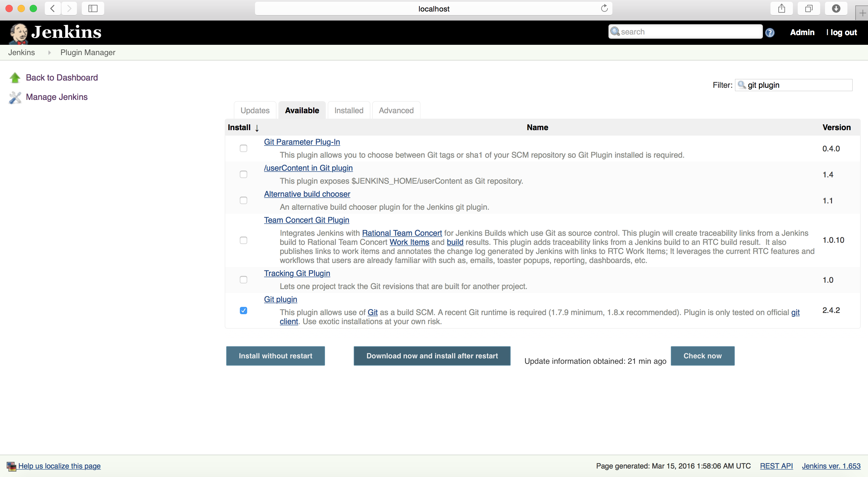Click Plugin Manager breadcrumb
This screenshot has width=868, height=477.
88,53
